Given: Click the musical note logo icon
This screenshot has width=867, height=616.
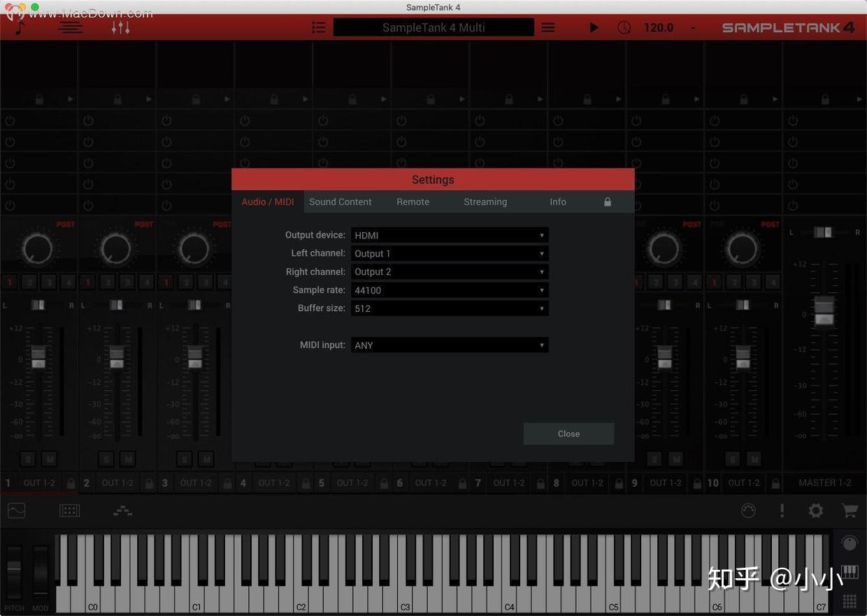Looking at the screenshot, I should click(17, 28).
